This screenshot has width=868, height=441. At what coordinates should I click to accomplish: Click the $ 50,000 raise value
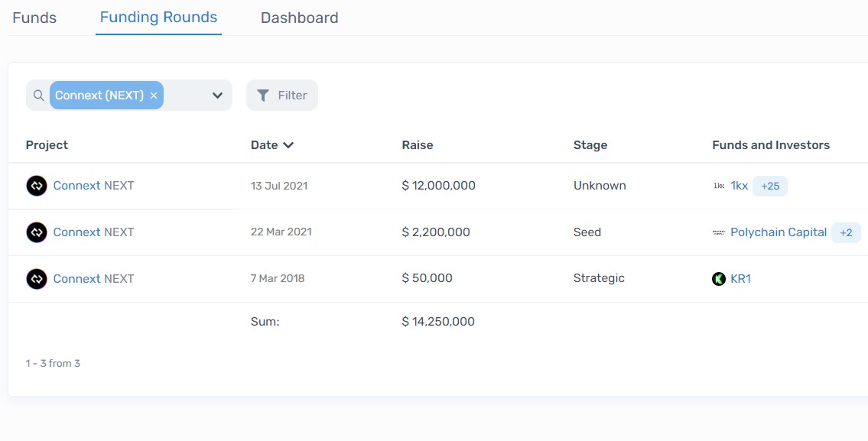point(427,278)
